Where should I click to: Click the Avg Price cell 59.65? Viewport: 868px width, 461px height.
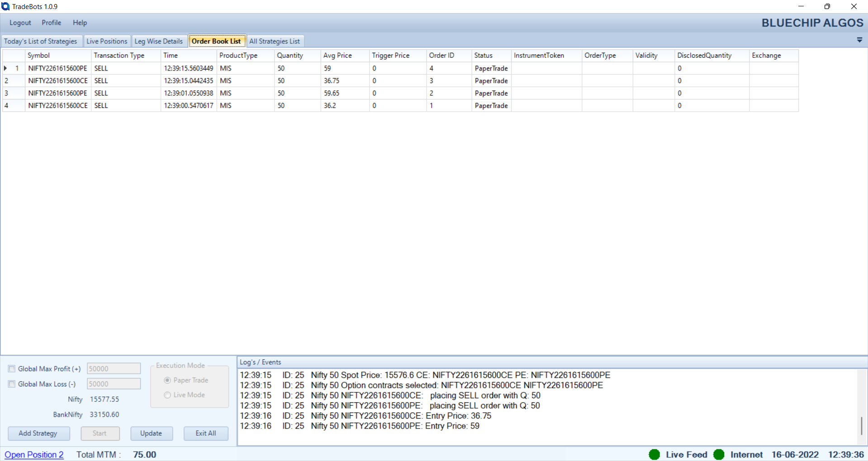click(345, 93)
